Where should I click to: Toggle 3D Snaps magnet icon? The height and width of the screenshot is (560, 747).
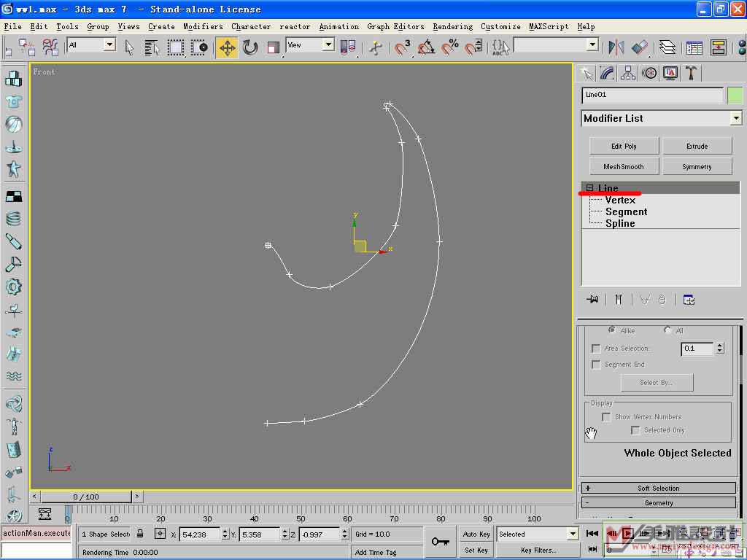[x=402, y=47]
